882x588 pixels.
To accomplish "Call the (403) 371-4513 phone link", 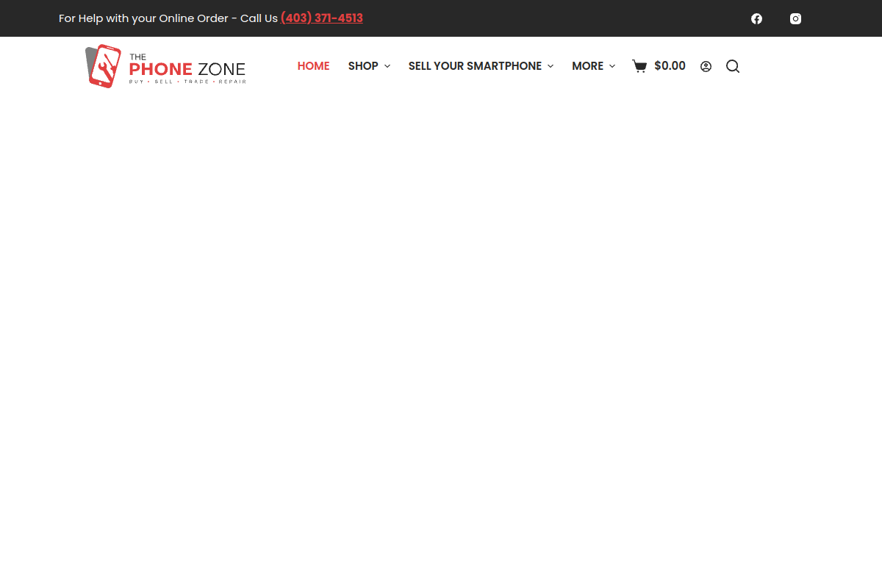I will pos(322,18).
